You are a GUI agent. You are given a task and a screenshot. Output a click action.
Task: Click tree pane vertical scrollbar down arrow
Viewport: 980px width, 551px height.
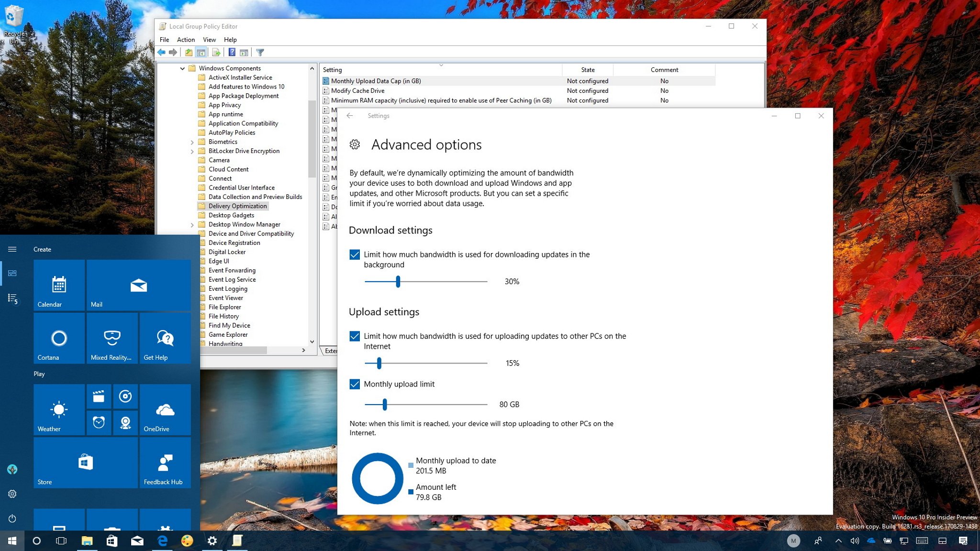pyautogui.click(x=312, y=342)
